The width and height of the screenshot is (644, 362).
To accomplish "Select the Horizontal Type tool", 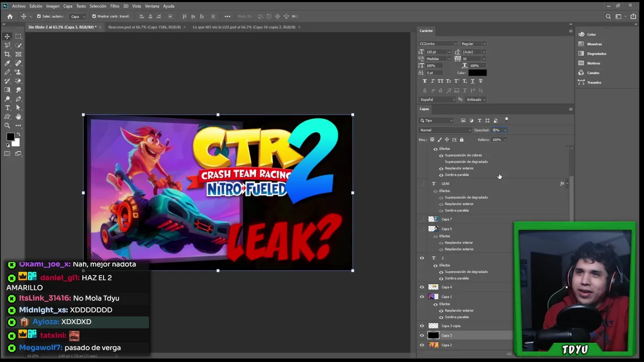I will (x=8, y=108).
